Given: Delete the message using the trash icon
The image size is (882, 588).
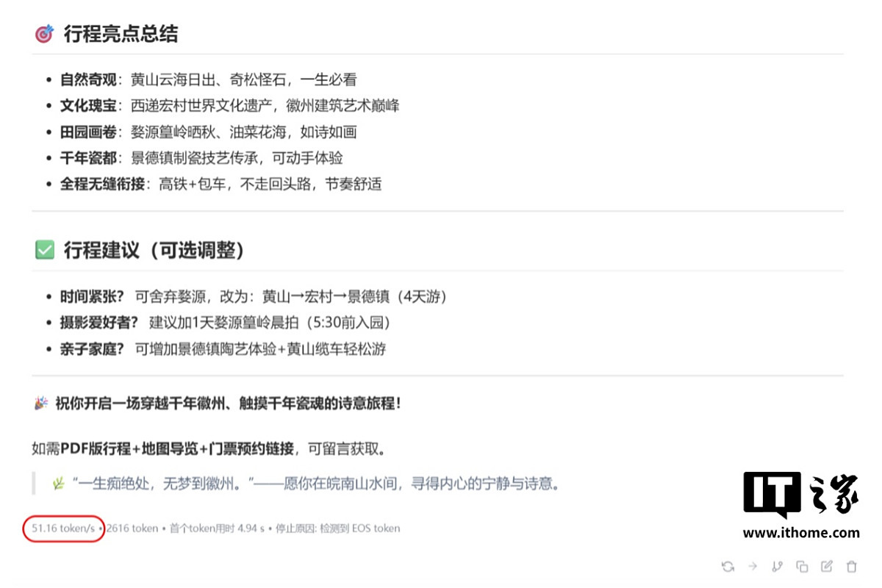Looking at the screenshot, I should pos(852,566).
